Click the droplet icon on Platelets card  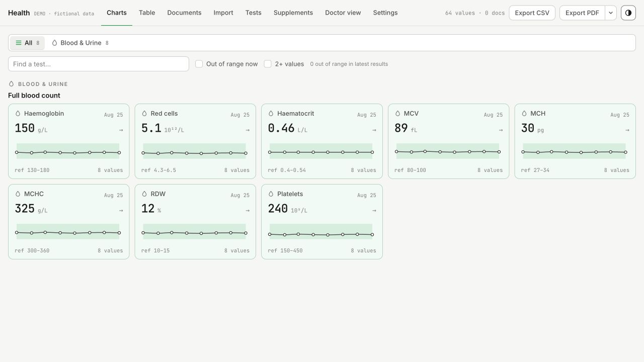(x=271, y=194)
